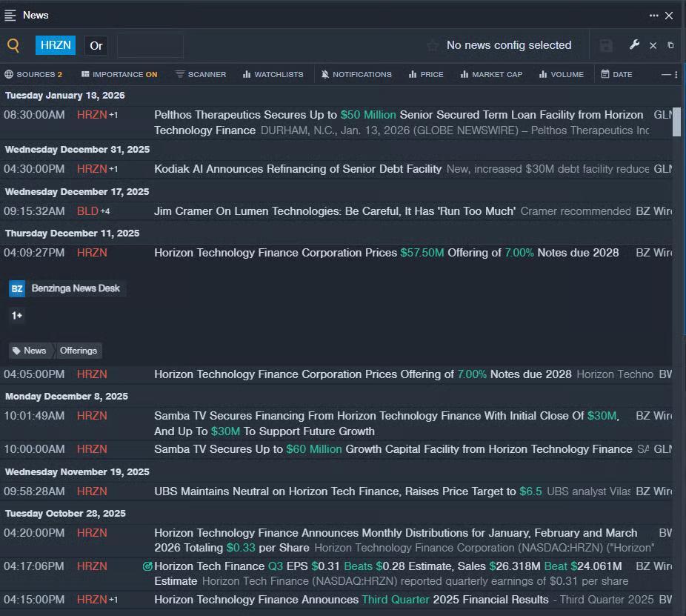The width and height of the screenshot is (686, 616).
Task: Click the news list vertical scrollbar thumb
Action: click(676, 122)
